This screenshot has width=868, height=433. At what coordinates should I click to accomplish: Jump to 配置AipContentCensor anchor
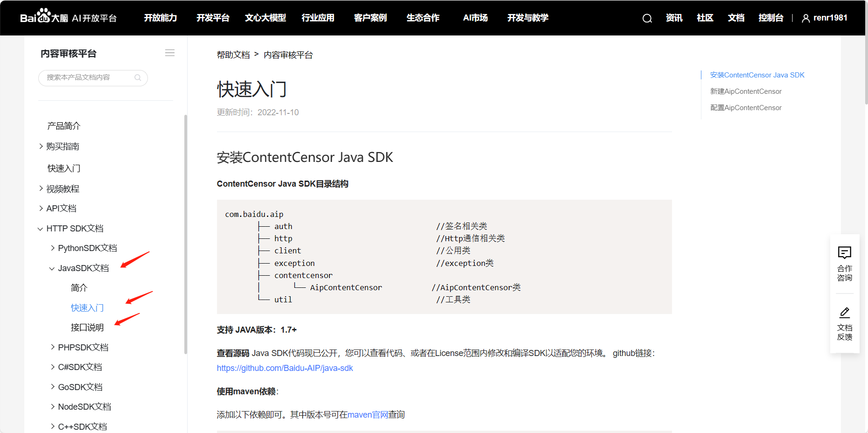coord(746,108)
